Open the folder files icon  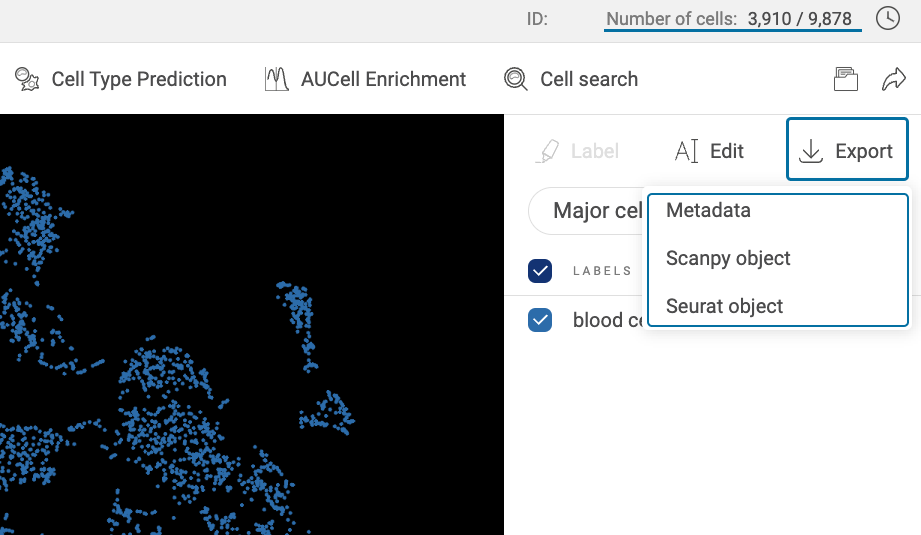[846, 80]
